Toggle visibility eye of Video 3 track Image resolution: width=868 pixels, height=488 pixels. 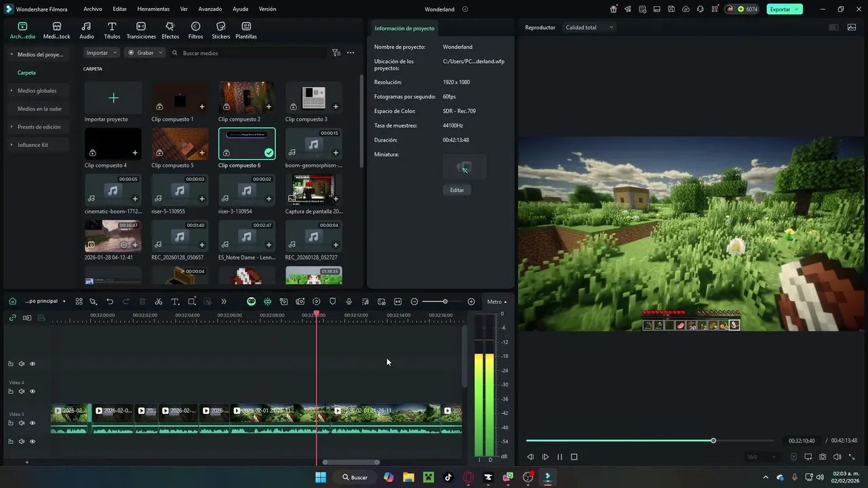point(32,423)
